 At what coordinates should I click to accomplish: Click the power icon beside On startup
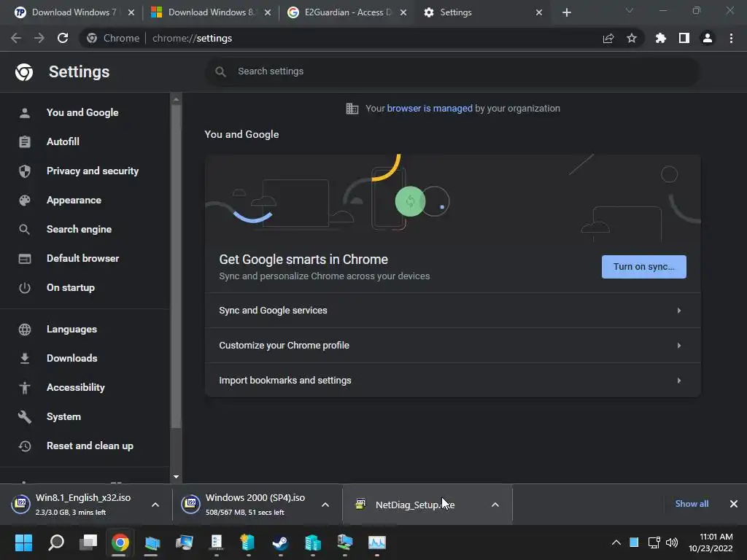tap(25, 287)
